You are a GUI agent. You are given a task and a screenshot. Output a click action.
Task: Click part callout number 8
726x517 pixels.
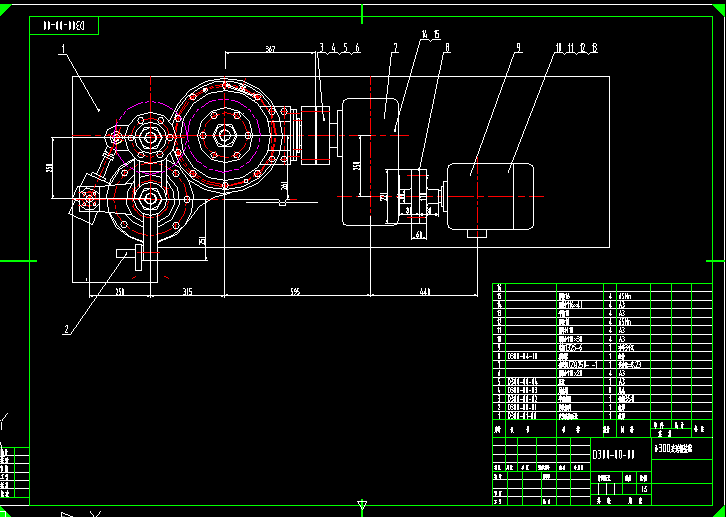coord(447,48)
